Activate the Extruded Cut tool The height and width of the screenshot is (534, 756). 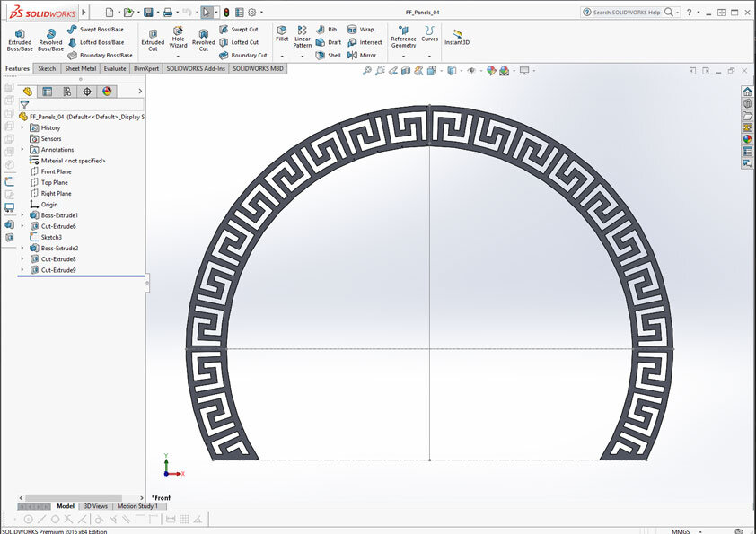coord(153,40)
